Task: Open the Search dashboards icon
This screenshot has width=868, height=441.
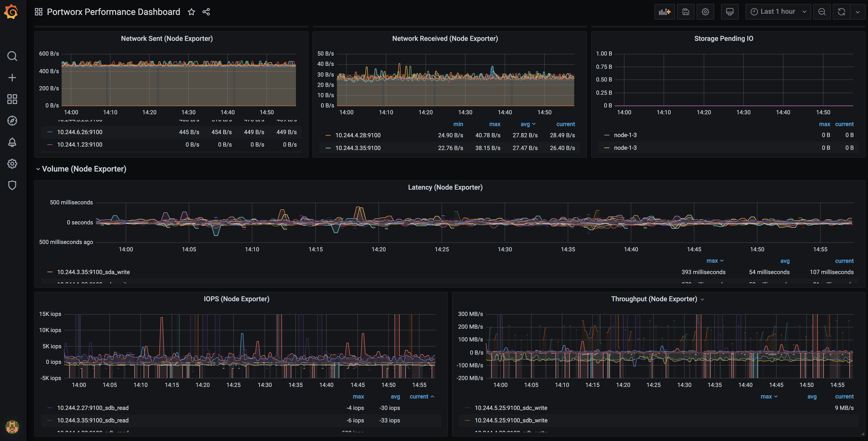Action: (12, 56)
